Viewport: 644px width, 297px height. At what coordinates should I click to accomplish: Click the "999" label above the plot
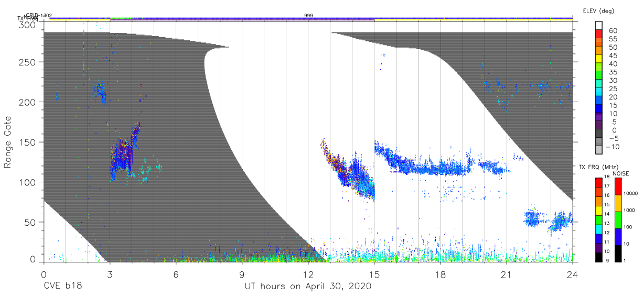tap(308, 16)
